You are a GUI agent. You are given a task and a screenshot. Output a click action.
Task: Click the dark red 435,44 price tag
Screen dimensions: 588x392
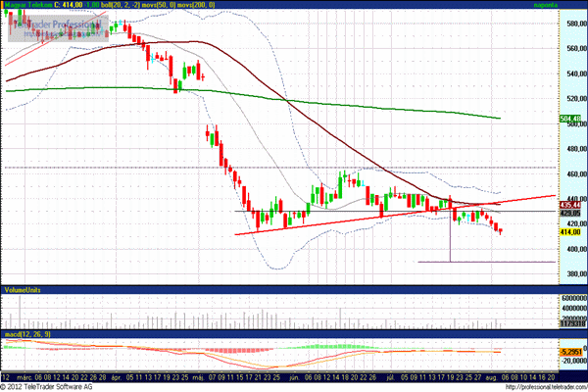[x=571, y=204]
